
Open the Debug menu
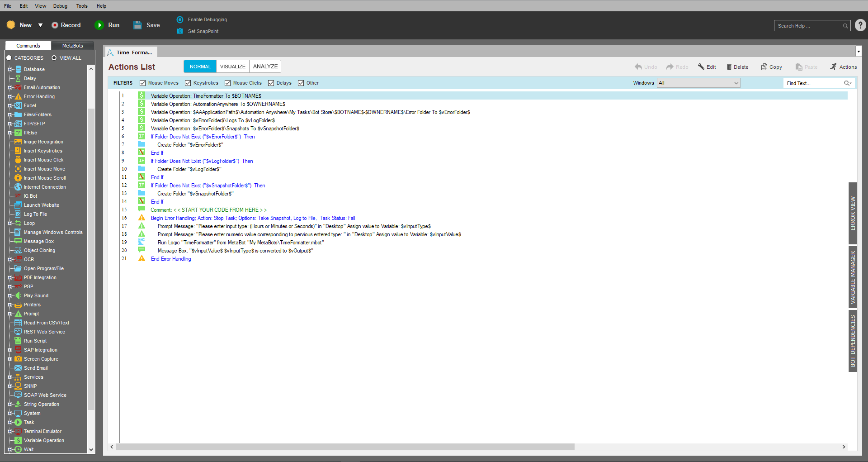pyautogui.click(x=60, y=6)
